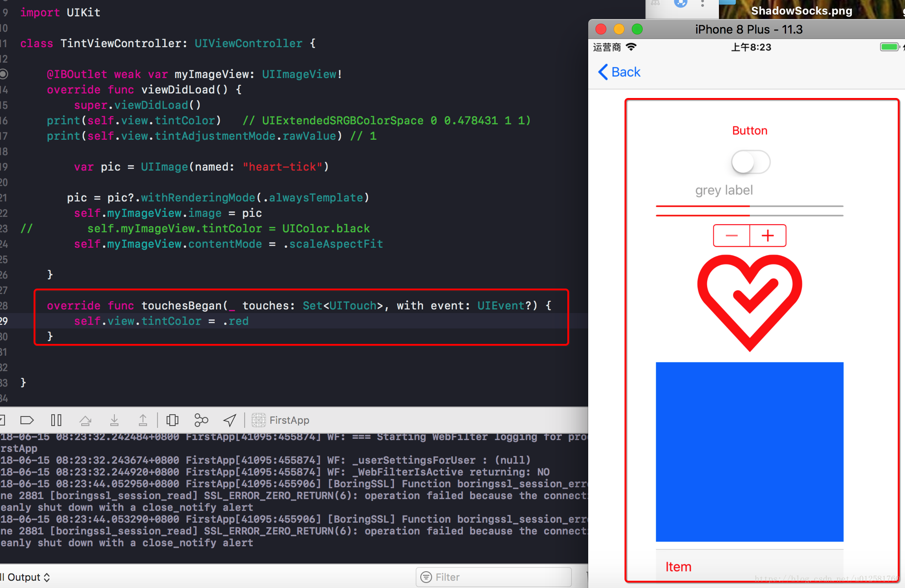Click the console Filter field

point(493,577)
